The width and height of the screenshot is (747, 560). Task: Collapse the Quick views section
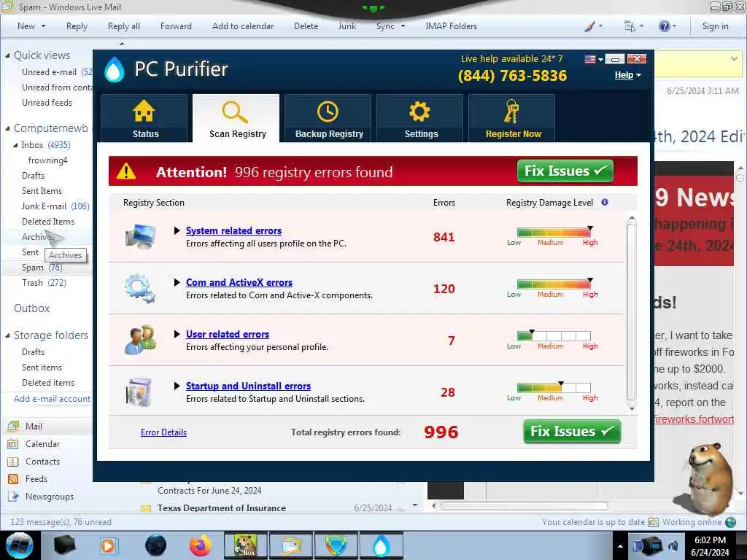[x=7, y=55]
